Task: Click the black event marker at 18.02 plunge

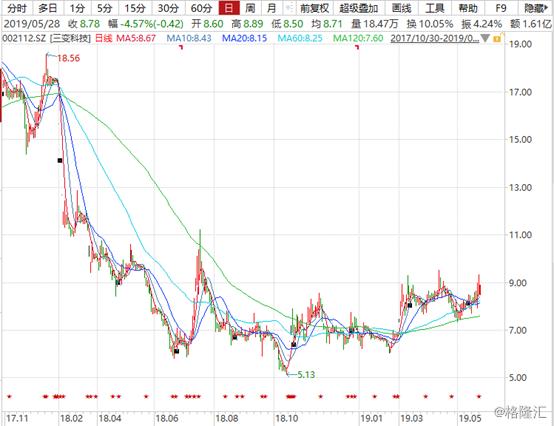Action: [60, 160]
